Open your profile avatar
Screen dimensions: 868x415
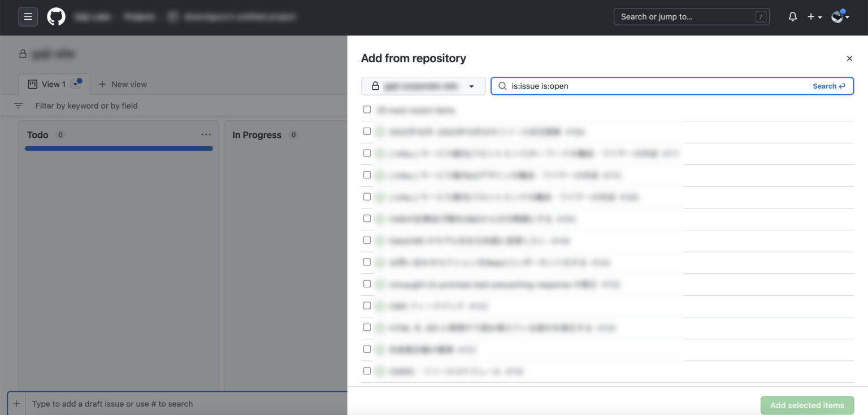(x=836, y=16)
